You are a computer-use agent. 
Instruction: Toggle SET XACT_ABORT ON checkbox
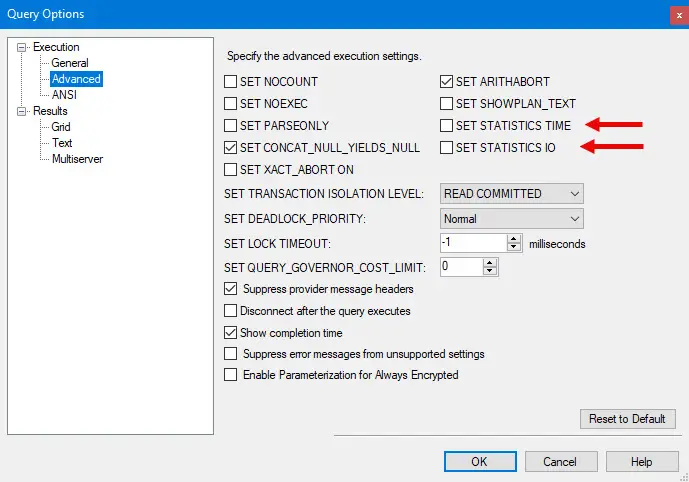coord(232,170)
